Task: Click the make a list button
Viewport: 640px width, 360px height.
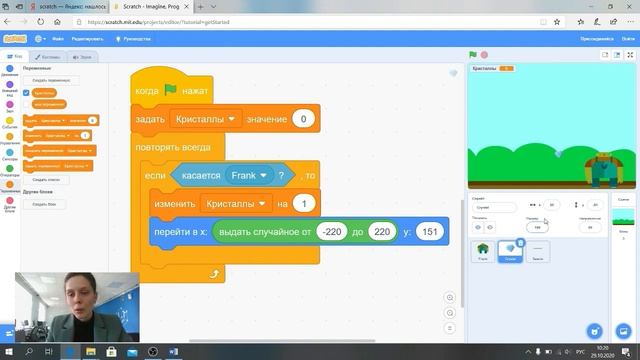Action: pos(46,180)
